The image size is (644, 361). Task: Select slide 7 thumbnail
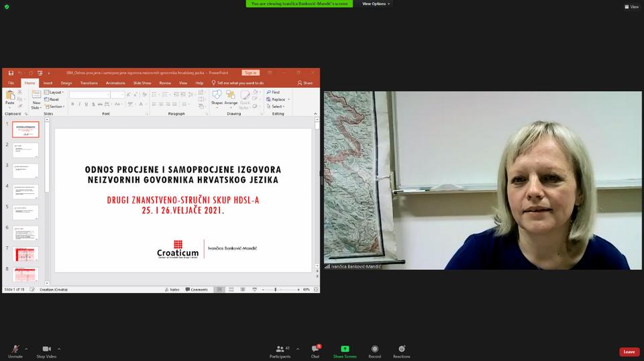pos(25,254)
